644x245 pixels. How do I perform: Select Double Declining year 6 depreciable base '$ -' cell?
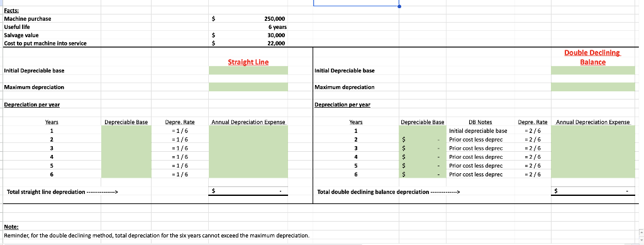coord(422,174)
